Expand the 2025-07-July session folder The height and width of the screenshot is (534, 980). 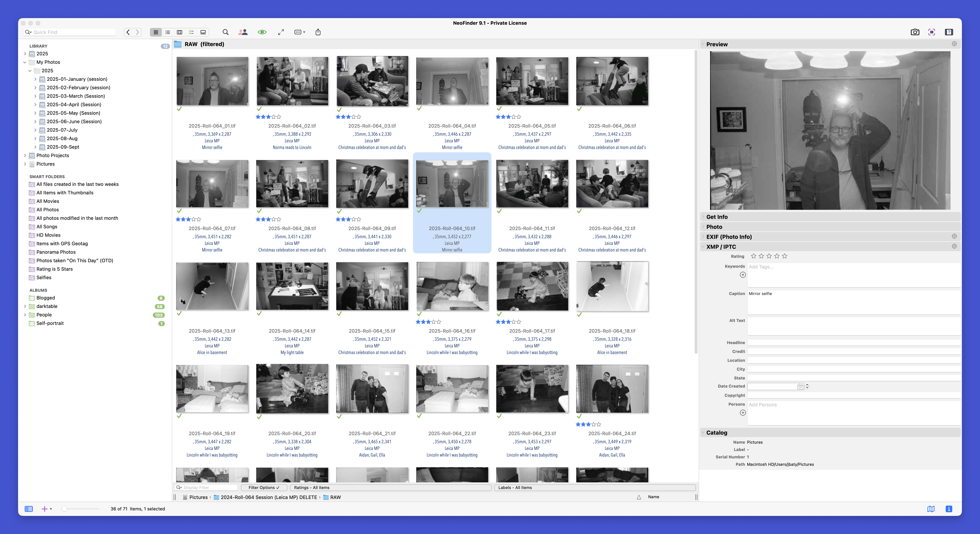(35, 130)
